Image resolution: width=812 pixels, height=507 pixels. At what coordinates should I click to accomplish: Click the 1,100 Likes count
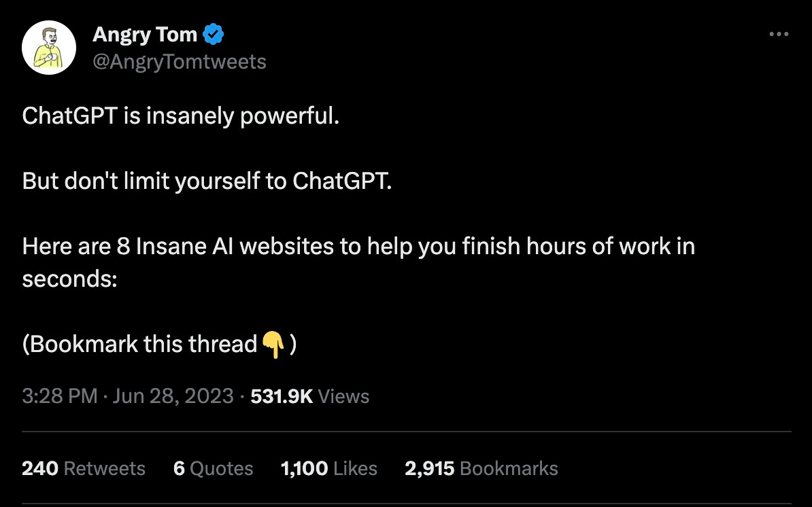[329, 468]
